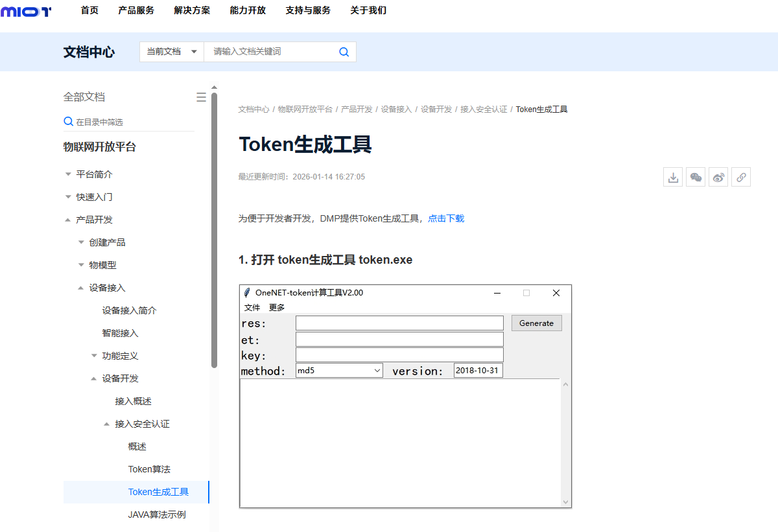The width and height of the screenshot is (778, 532).
Task: Collapse 产品开发 tree section
Action: coord(68,220)
